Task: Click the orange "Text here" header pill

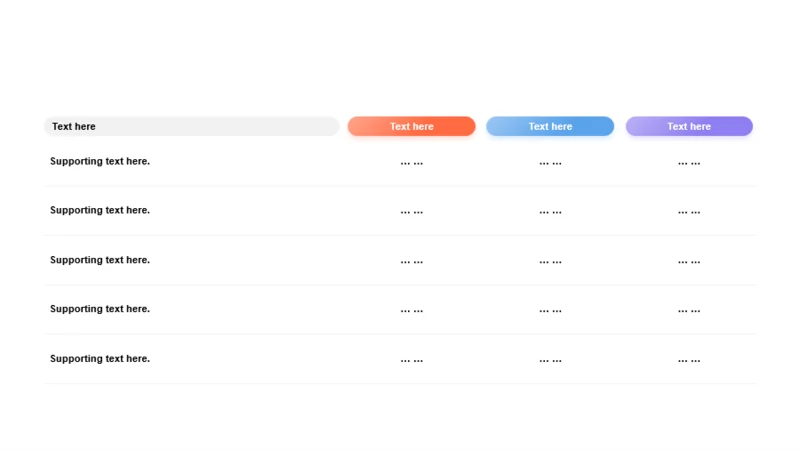Action: coord(411,126)
